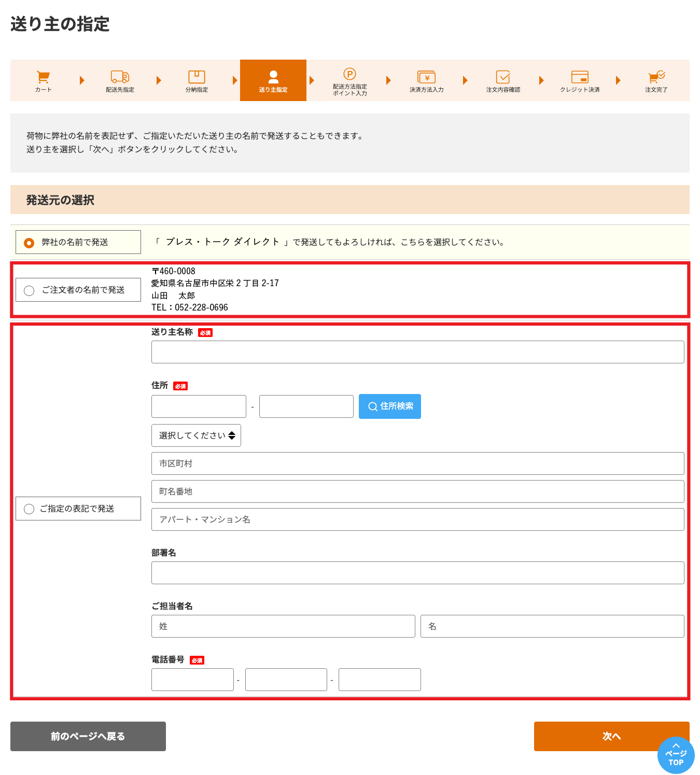Click the 送り主の指定 page title
The height and width of the screenshot is (775, 700).
(60, 24)
